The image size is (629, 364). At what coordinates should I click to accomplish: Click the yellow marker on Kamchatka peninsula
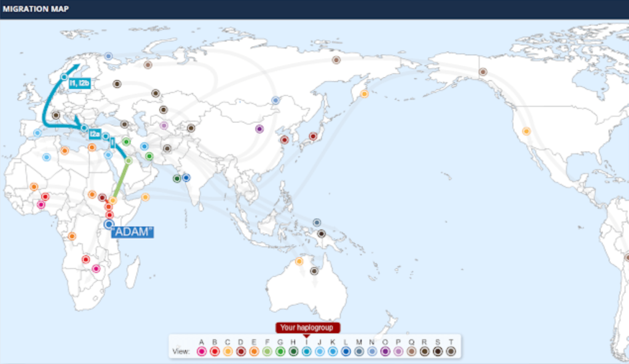(364, 94)
